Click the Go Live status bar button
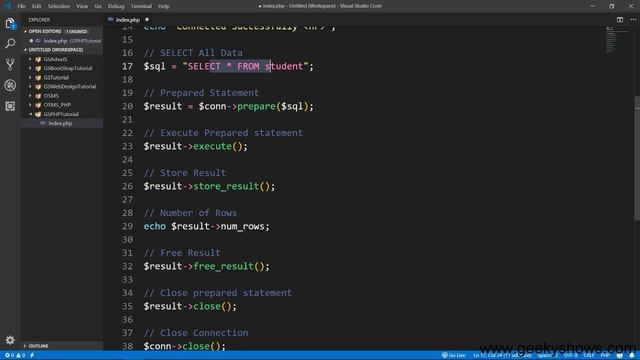The height and width of the screenshot is (360, 640). pyautogui.click(x=453, y=355)
